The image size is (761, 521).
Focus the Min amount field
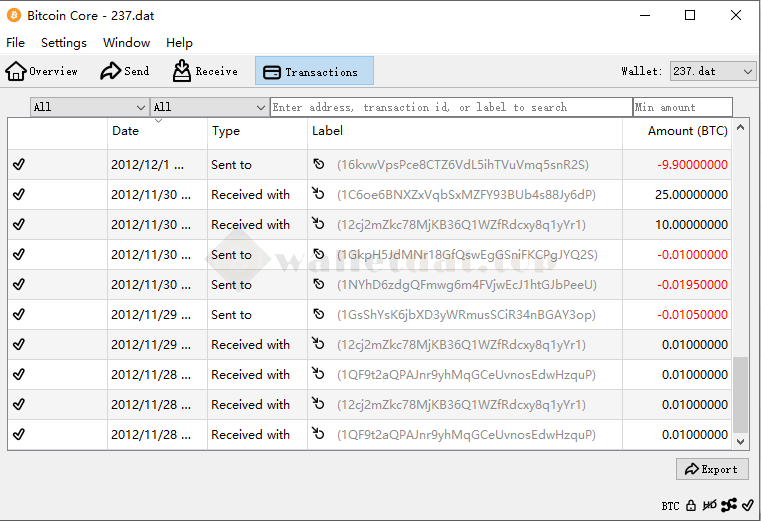point(682,107)
